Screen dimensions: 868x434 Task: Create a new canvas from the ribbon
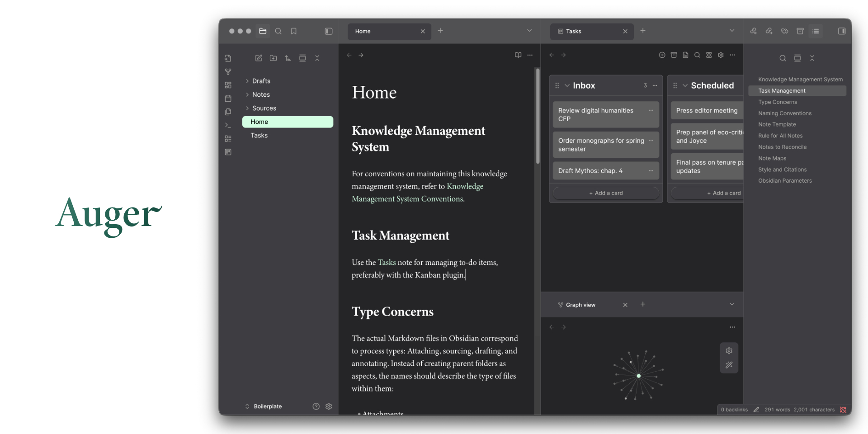[x=228, y=85]
